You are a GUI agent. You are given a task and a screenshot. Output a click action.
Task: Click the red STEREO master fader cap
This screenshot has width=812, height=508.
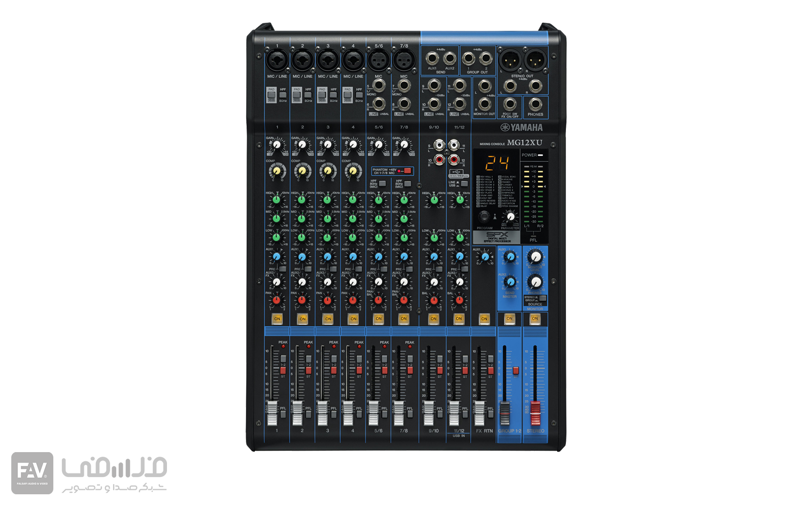535,413
